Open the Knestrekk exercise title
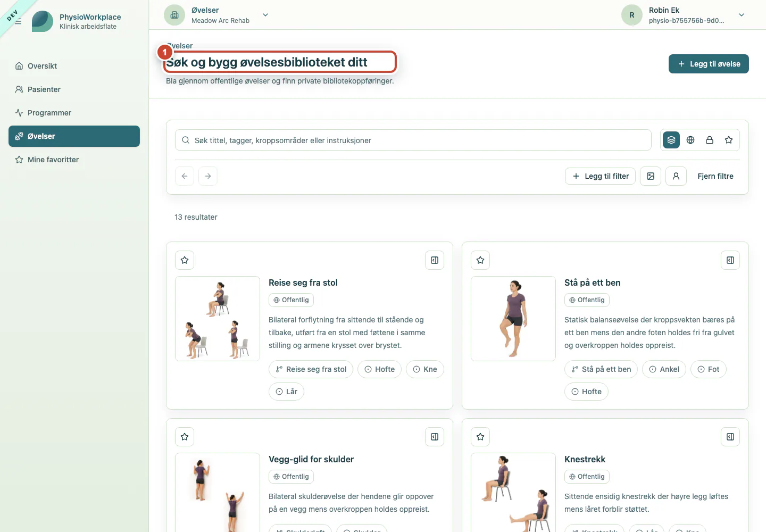766x532 pixels. coord(585,459)
